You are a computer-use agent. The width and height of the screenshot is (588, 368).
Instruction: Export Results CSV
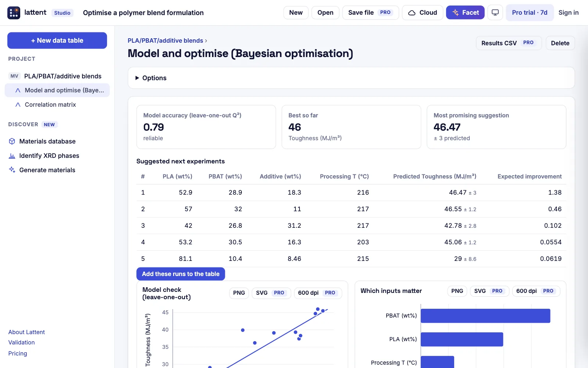pyautogui.click(x=509, y=43)
